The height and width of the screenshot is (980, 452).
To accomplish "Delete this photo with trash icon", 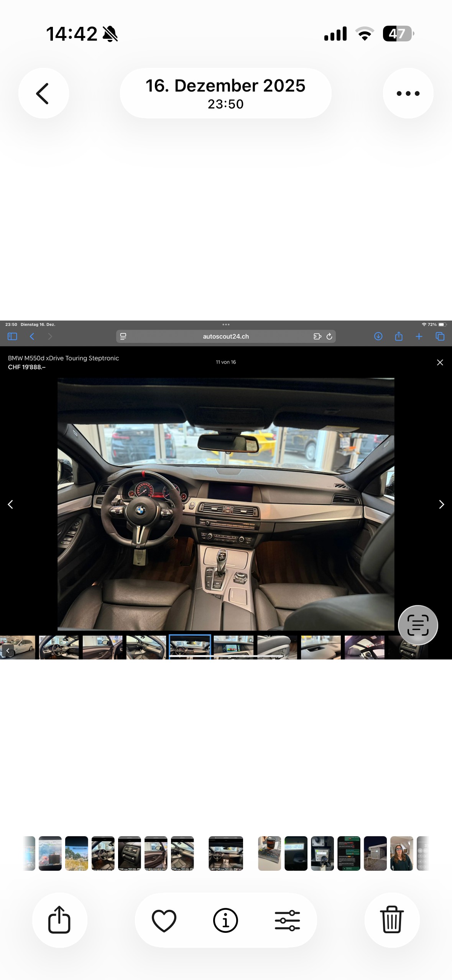I will [392, 920].
